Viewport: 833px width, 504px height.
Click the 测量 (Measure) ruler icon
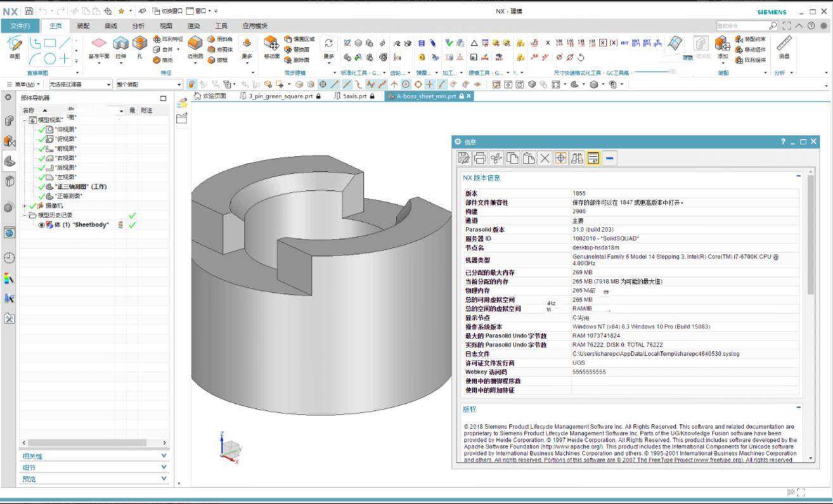tap(784, 46)
